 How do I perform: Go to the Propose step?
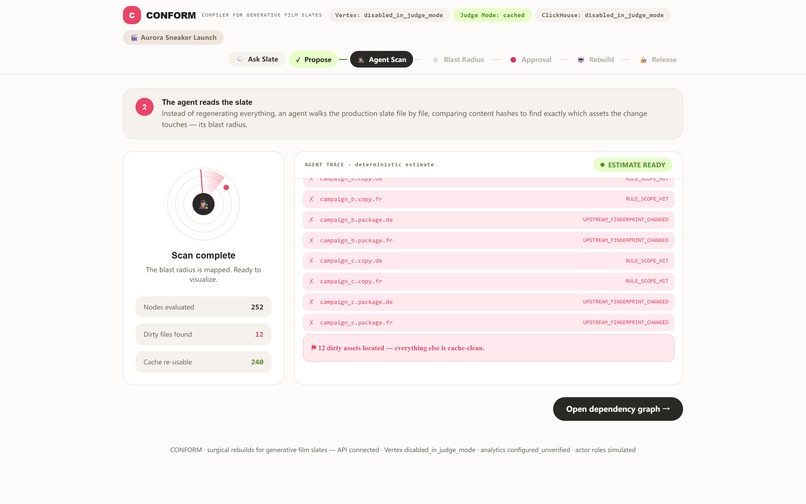313,60
